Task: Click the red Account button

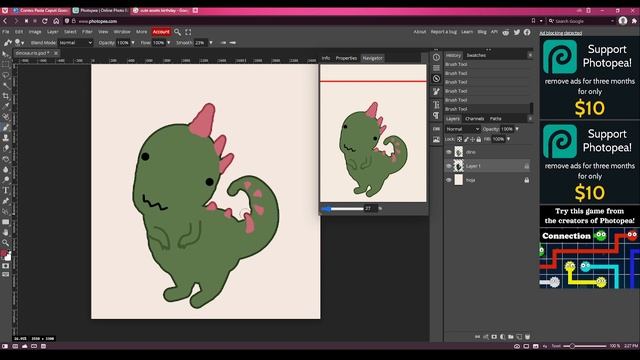Action: (161, 32)
